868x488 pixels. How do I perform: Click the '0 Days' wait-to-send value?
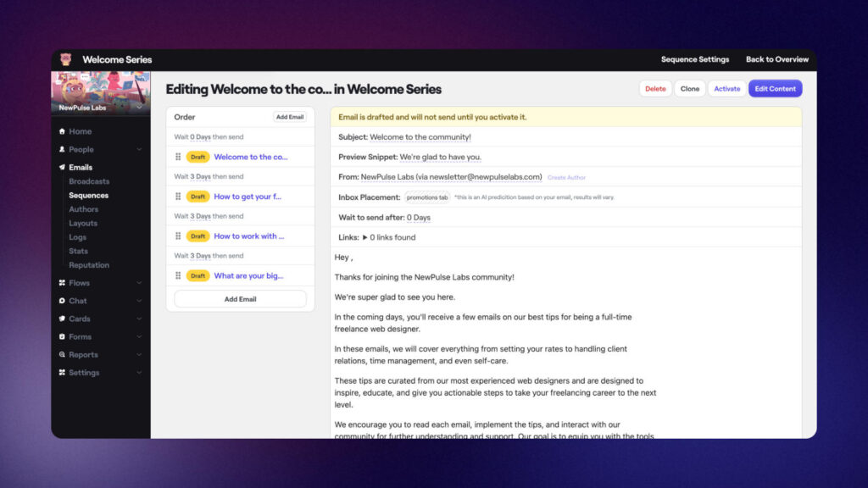(419, 218)
